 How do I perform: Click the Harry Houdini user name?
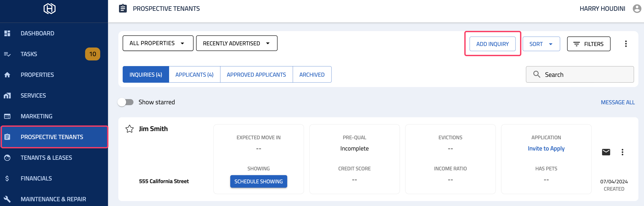tap(602, 8)
